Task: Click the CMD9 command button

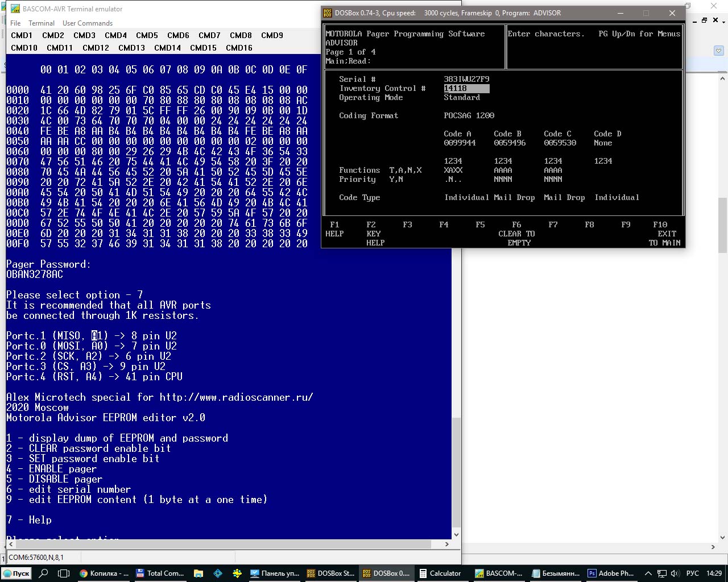Action: pyautogui.click(x=272, y=35)
